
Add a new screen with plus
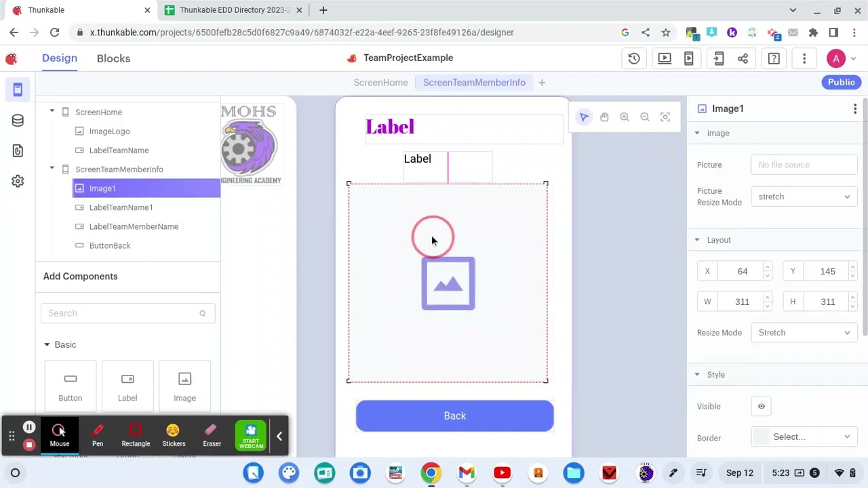pos(542,83)
